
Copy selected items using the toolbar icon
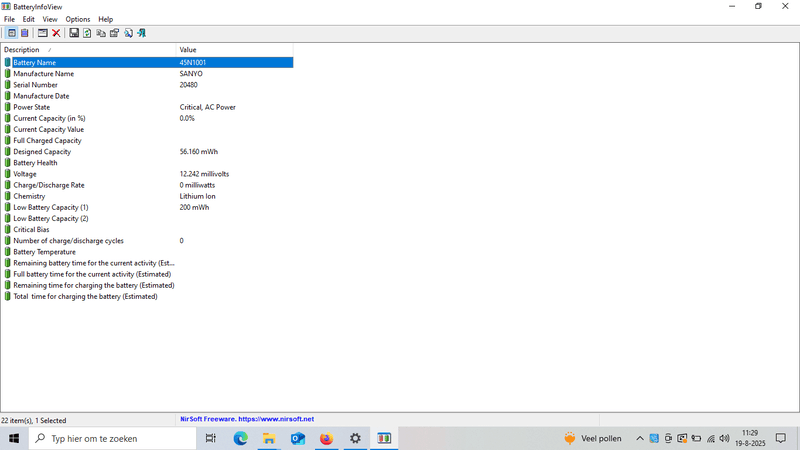point(101,33)
